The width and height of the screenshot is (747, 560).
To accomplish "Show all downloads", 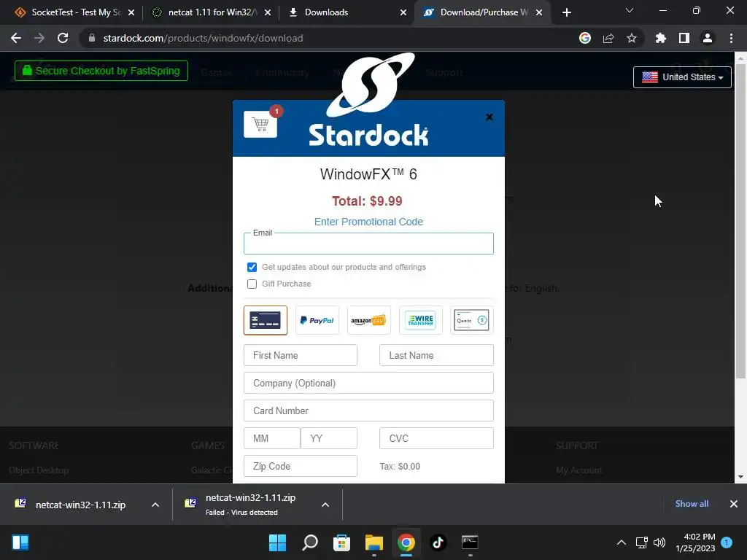I will 692,504.
